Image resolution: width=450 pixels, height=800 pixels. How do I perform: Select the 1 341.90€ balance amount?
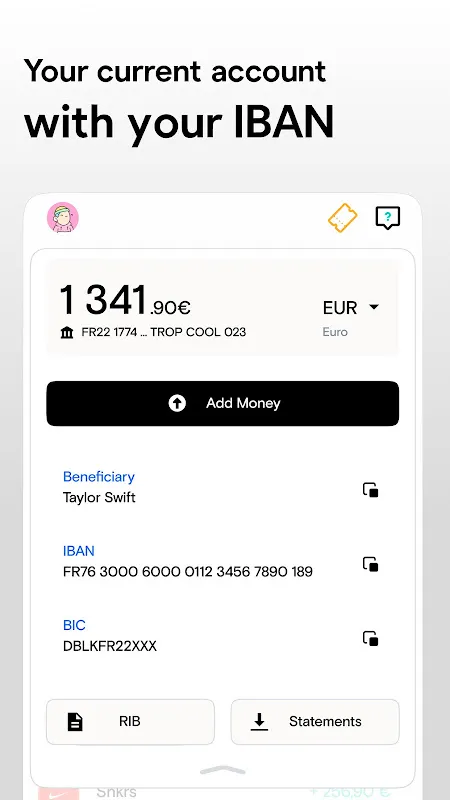point(126,301)
